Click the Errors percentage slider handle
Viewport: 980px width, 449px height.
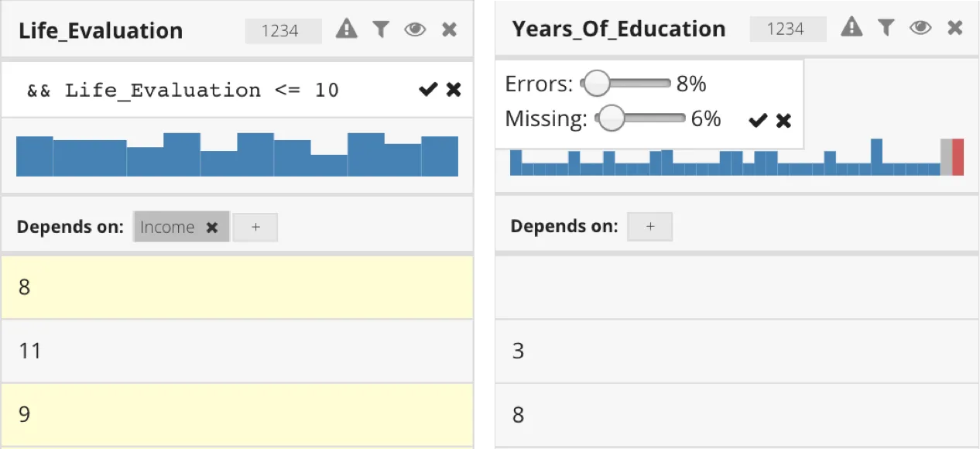596,84
